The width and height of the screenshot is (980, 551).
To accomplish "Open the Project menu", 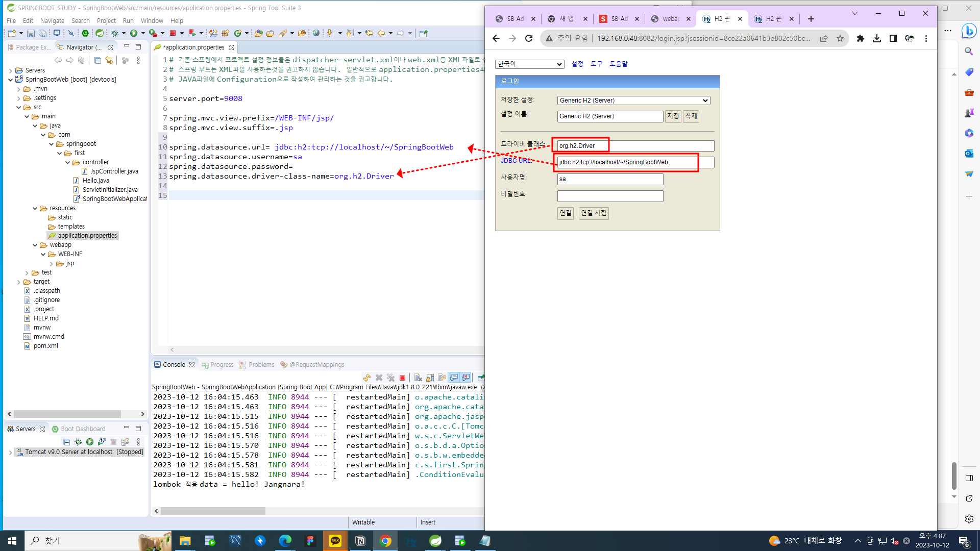I will pyautogui.click(x=106, y=20).
